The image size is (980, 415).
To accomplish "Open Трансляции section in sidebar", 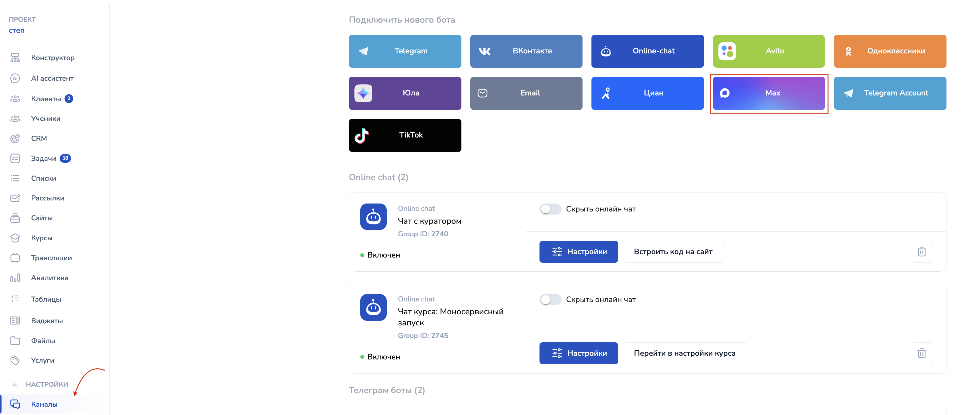I will pos(51,258).
